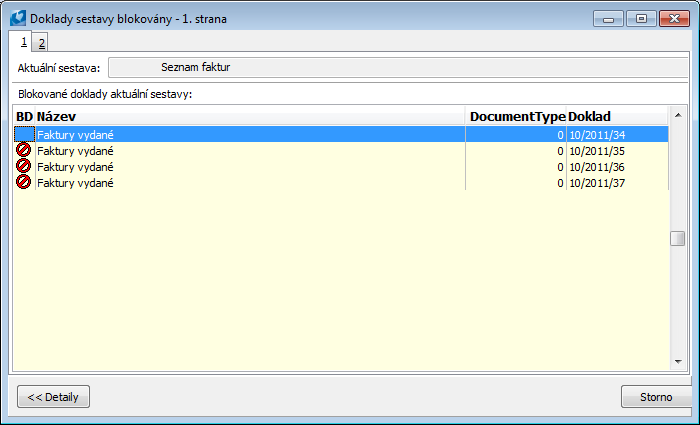700x425 pixels.
Task: Click the << Detaily button
Action: point(54,397)
